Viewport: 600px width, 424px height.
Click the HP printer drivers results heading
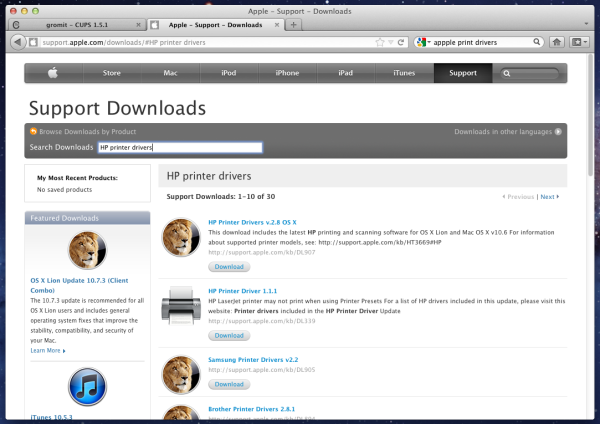(x=209, y=176)
